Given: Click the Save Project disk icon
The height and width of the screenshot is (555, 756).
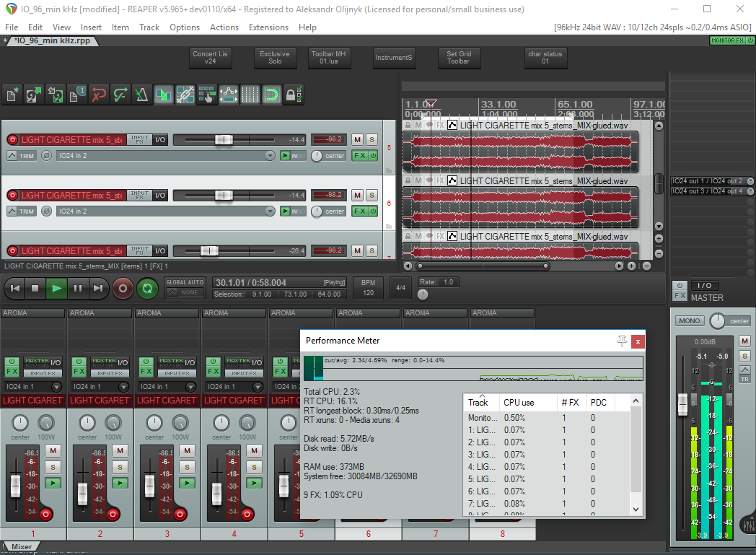Looking at the screenshot, I should (55, 95).
